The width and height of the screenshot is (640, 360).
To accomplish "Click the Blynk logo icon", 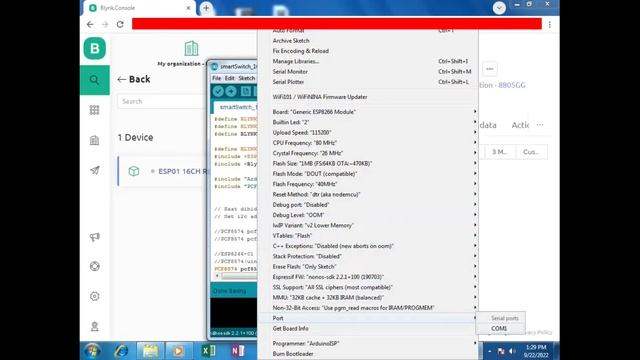I will [95, 48].
